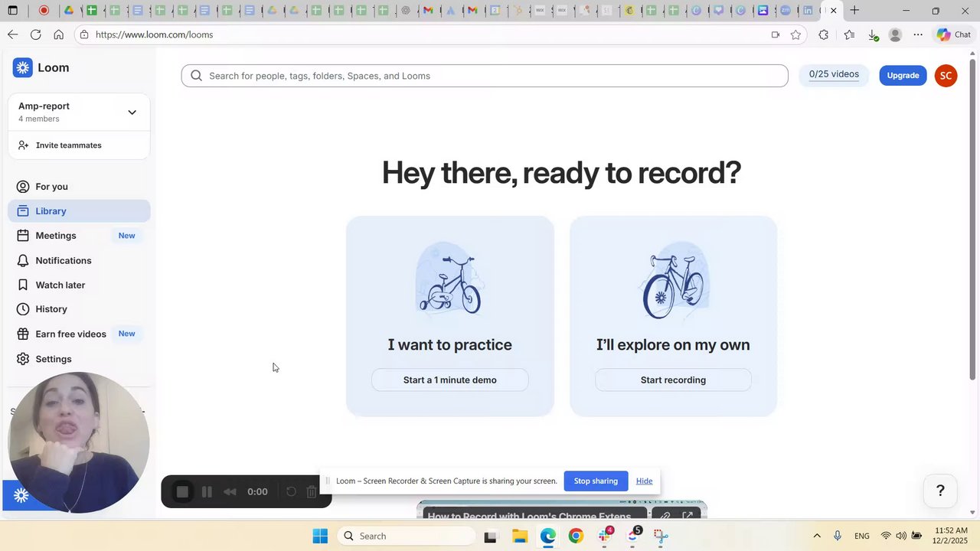Open File Explorer from taskbar

[519, 536]
